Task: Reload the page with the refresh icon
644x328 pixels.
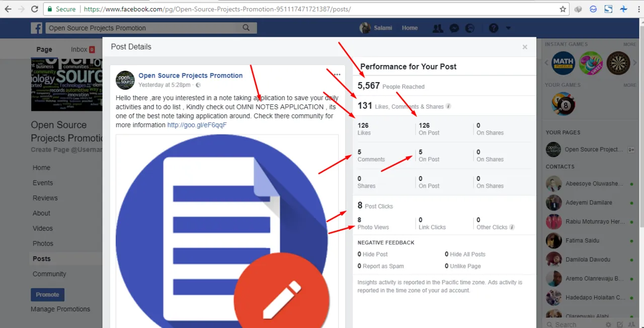Action: 35,9
